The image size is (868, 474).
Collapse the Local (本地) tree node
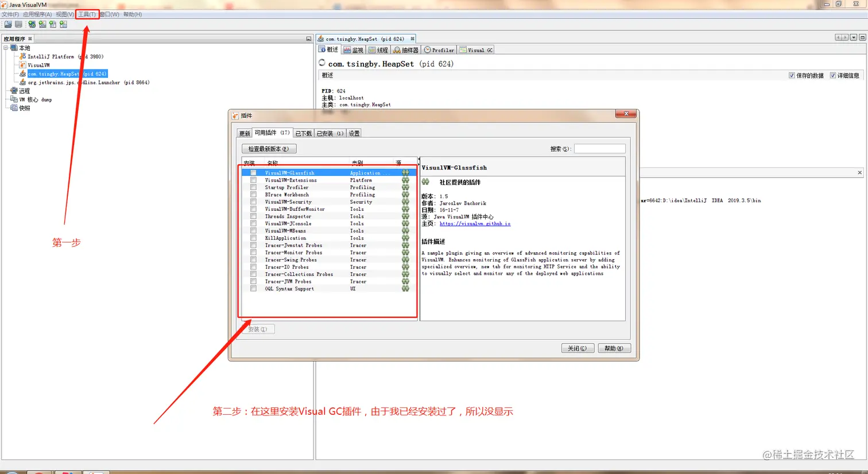click(x=6, y=48)
